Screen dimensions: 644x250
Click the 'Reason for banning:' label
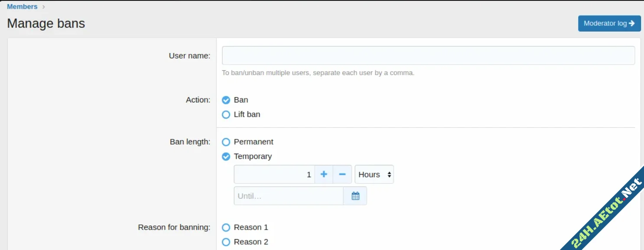point(174,227)
